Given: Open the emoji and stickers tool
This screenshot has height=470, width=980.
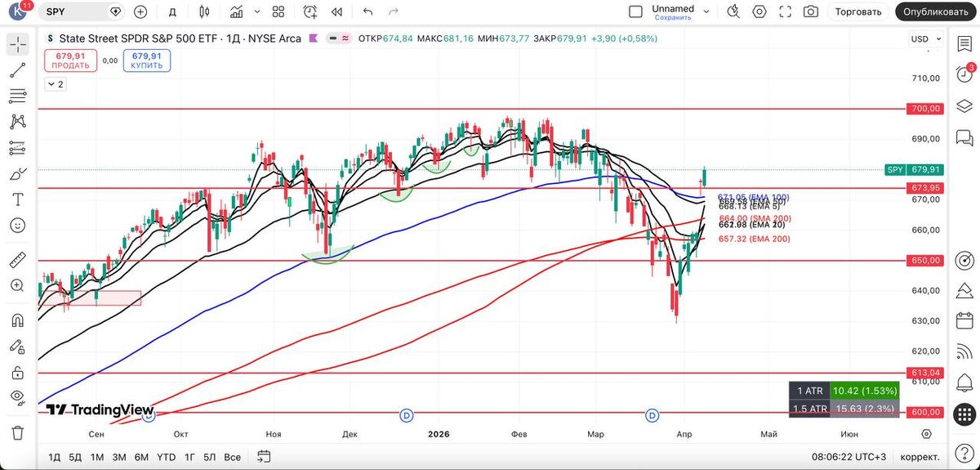Looking at the screenshot, I should point(17,224).
